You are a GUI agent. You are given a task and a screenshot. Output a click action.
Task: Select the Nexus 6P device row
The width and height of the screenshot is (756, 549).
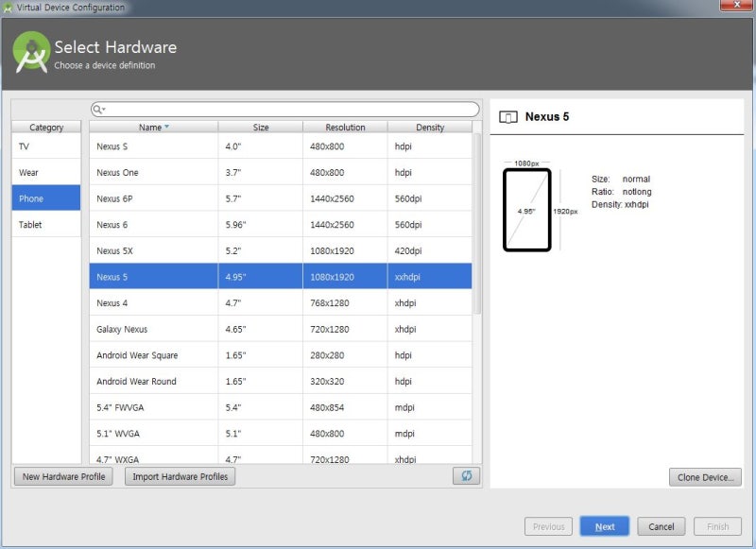pyautogui.click(x=281, y=198)
